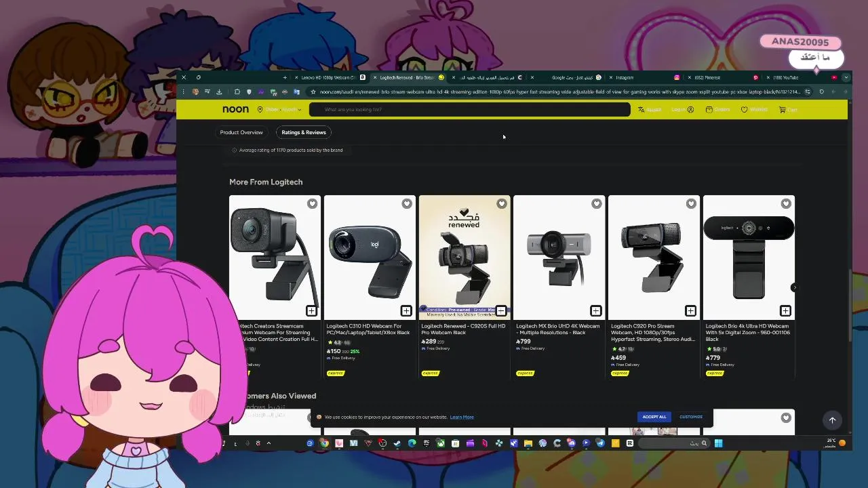Open the Cart icon in noon header
The width and height of the screenshot is (868, 488).
[788, 110]
